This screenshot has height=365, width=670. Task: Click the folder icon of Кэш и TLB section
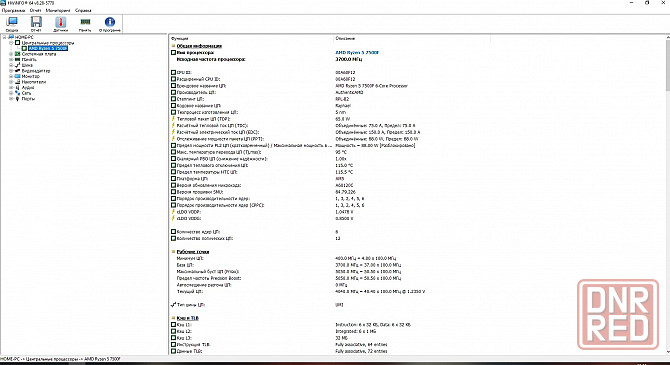173,318
